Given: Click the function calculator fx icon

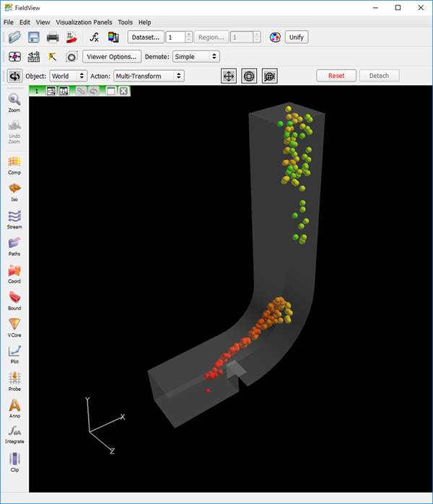Looking at the screenshot, I should point(94,37).
